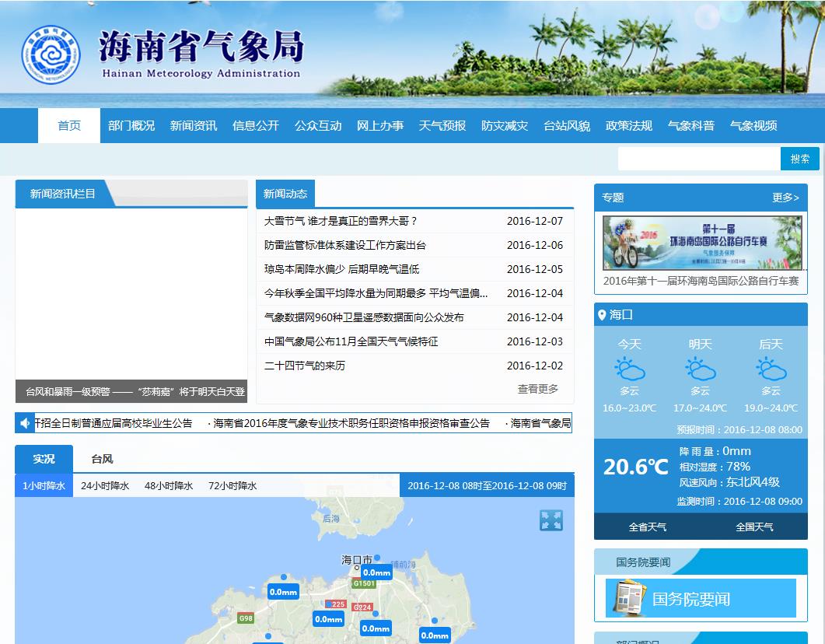Go to 新闻资讯 in the navigation bar
The width and height of the screenshot is (825, 644).
point(193,126)
